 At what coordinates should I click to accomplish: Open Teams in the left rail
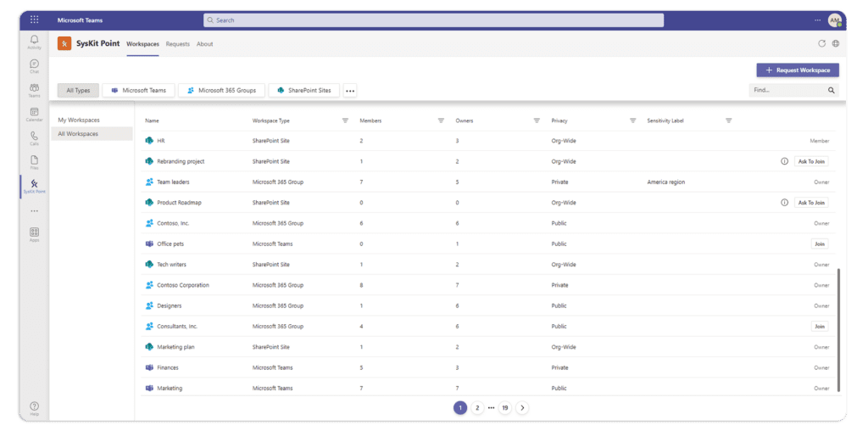point(34,90)
